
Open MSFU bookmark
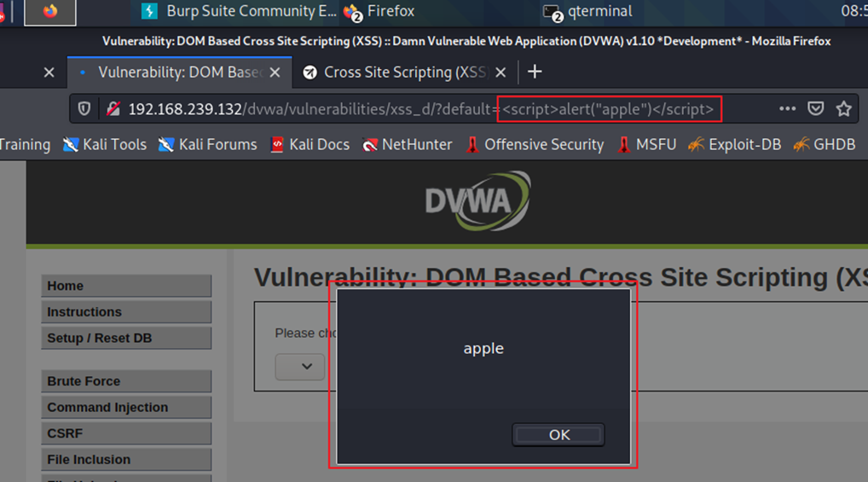click(646, 145)
